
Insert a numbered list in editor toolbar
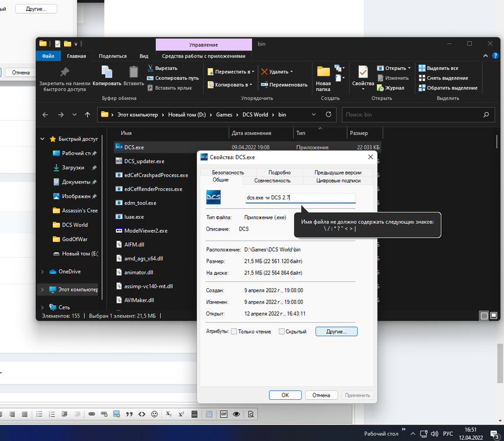point(52,414)
